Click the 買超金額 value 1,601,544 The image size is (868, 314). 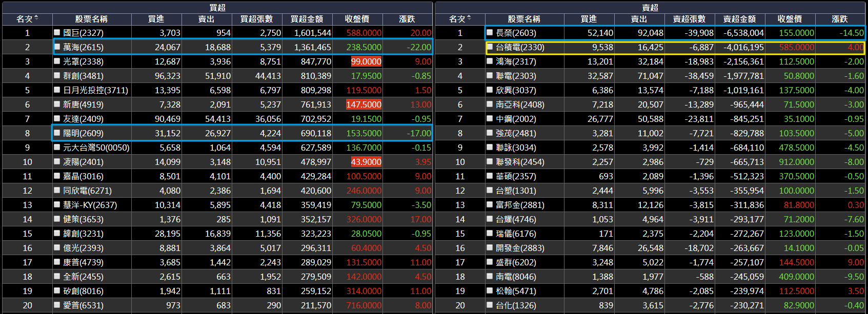(x=313, y=33)
